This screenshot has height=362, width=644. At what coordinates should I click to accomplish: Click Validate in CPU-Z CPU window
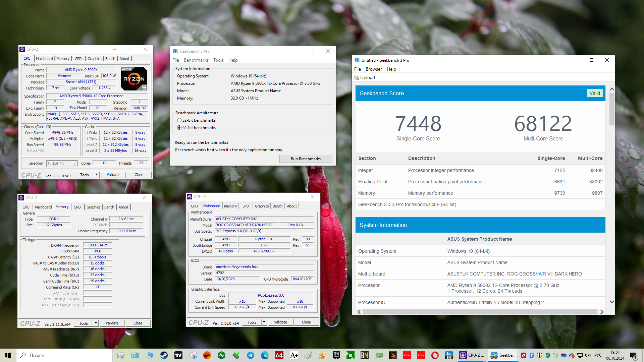click(x=113, y=175)
